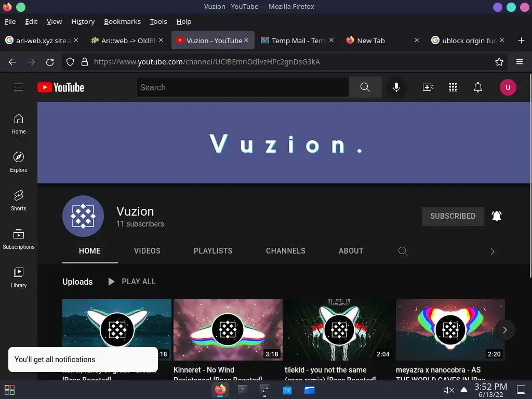Open the Bookmarks menu
The image size is (532, 399).
point(122,21)
